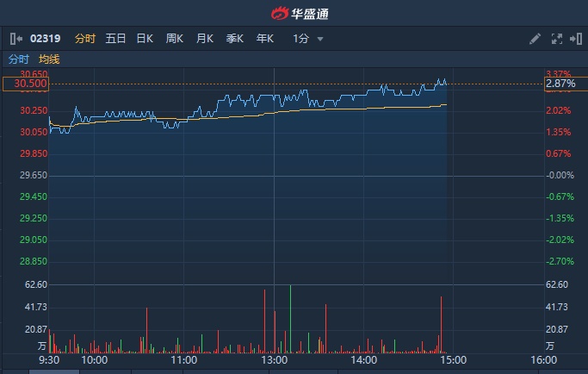Open the 周K weekly chart tab
The height and width of the screenshot is (374, 588).
tap(175, 39)
